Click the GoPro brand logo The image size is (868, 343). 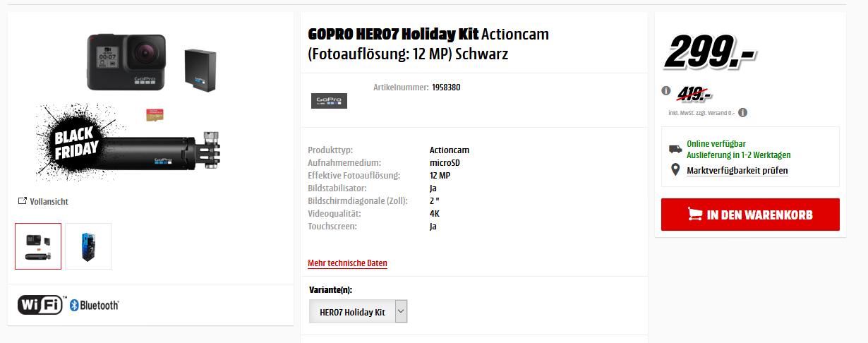(329, 100)
